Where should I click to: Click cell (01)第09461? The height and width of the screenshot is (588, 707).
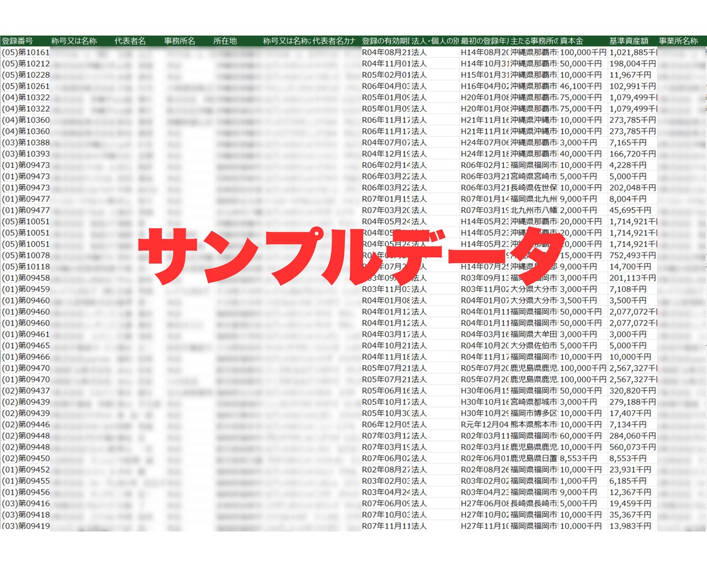(25, 334)
